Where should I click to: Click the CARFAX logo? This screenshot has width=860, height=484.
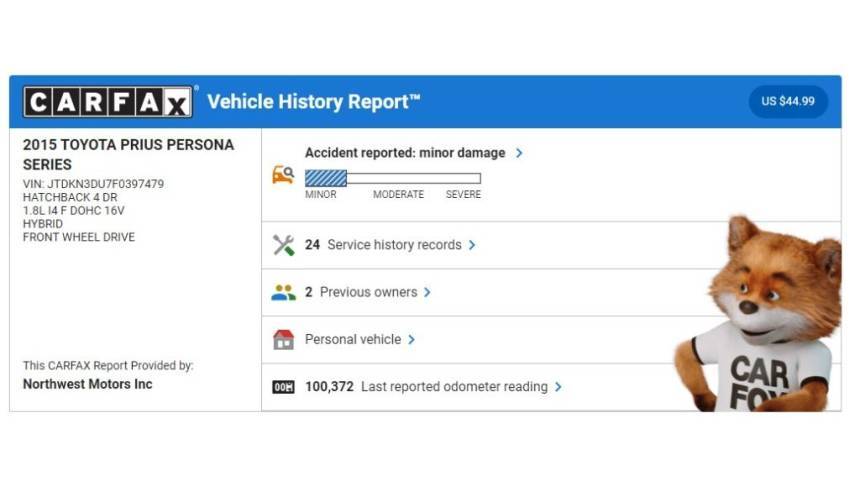coord(108,102)
